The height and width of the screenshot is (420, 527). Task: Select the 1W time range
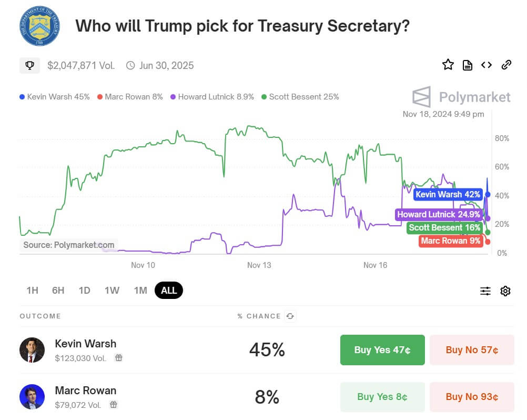pyautogui.click(x=112, y=290)
